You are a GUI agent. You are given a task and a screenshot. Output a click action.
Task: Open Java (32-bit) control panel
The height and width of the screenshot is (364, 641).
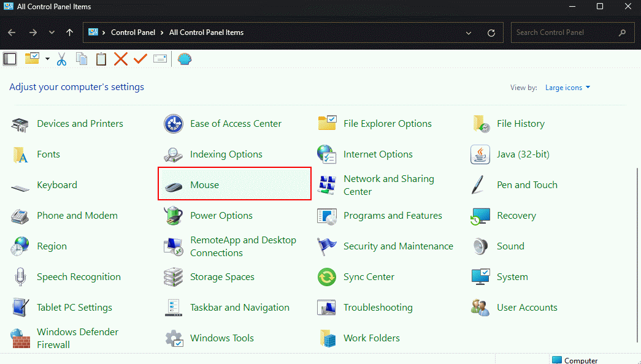(523, 154)
